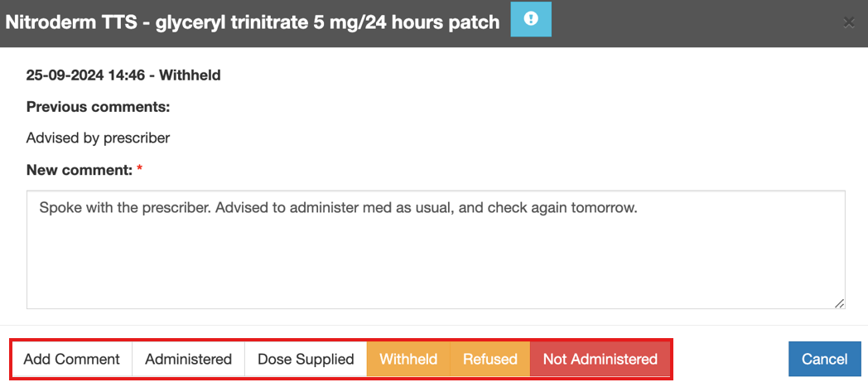Close the Nitroderm TTS dialog with X

(848, 22)
